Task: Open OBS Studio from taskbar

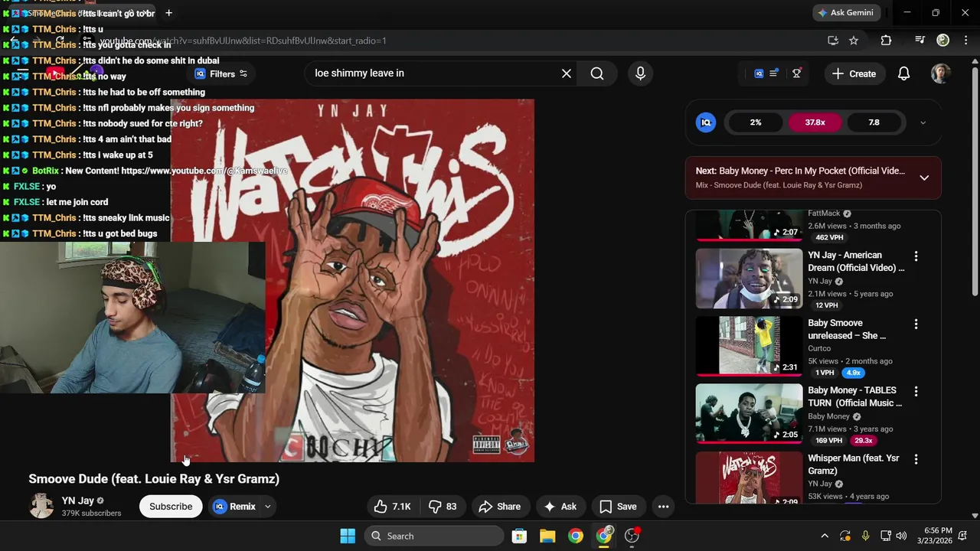Action: pyautogui.click(x=632, y=536)
